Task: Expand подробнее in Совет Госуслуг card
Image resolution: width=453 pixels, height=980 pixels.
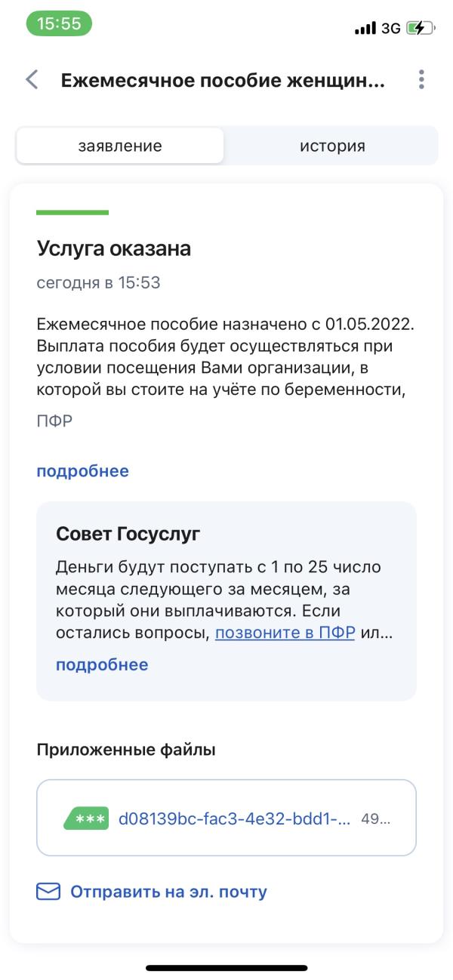Action: (102, 665)
